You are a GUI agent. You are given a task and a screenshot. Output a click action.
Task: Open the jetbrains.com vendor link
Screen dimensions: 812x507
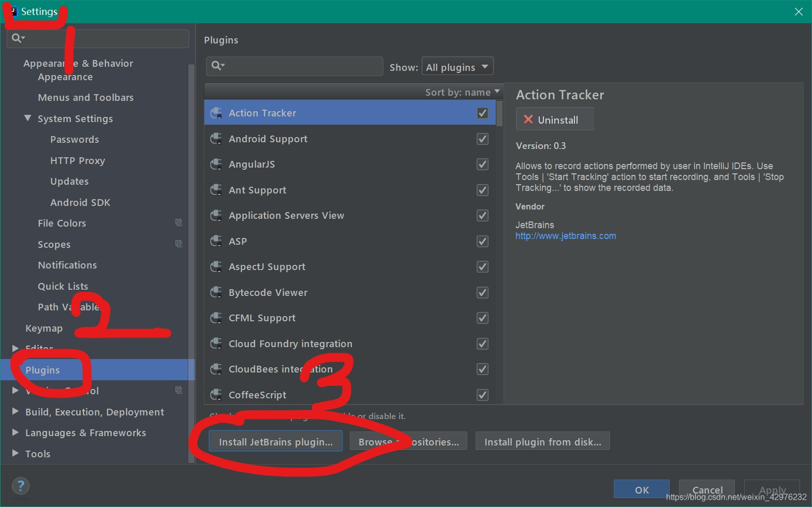566,236
